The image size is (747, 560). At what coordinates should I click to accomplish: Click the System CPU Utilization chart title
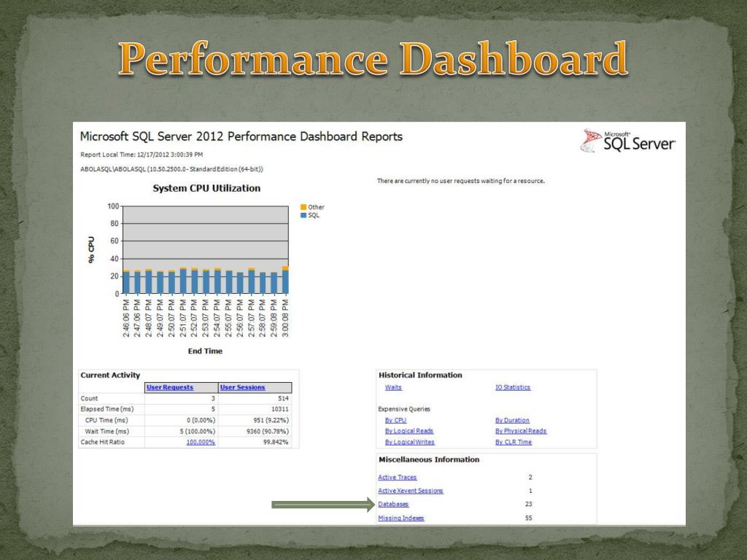206,188
